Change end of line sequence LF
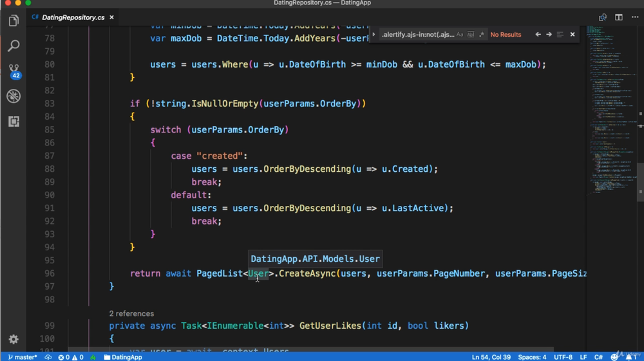The width and height of the screenshot is (644, 361). pos(583,357)
